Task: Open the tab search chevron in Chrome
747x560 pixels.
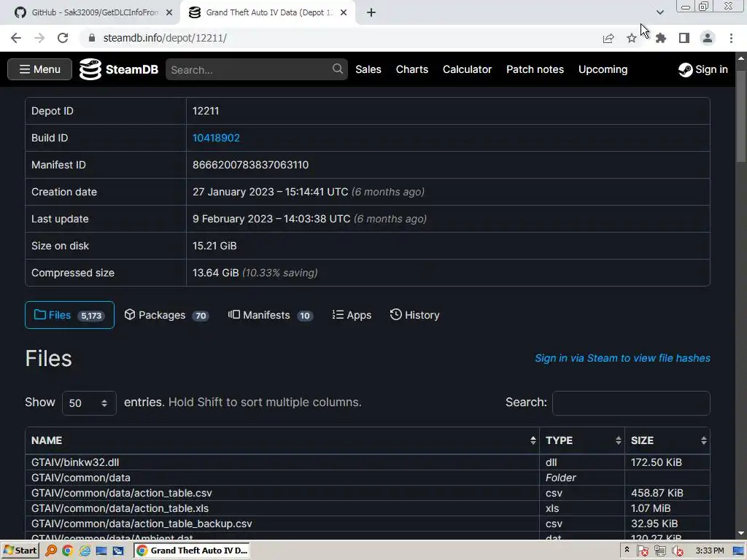Action: tap(659, 12)
